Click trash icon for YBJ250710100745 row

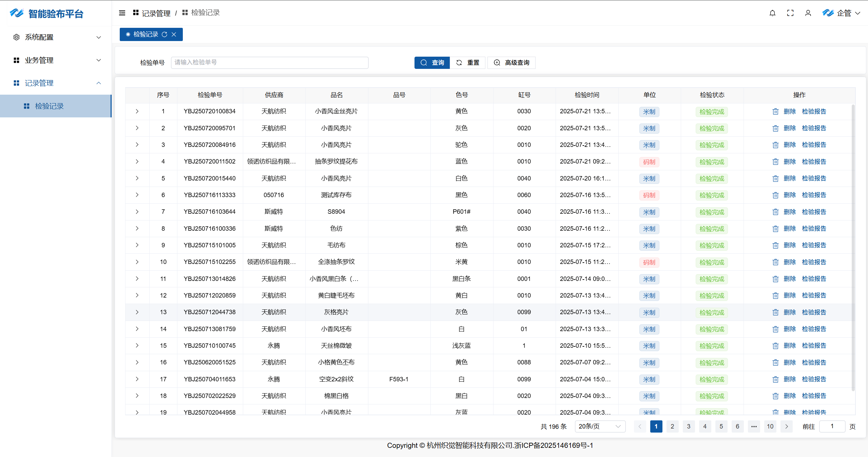(775, 346)
